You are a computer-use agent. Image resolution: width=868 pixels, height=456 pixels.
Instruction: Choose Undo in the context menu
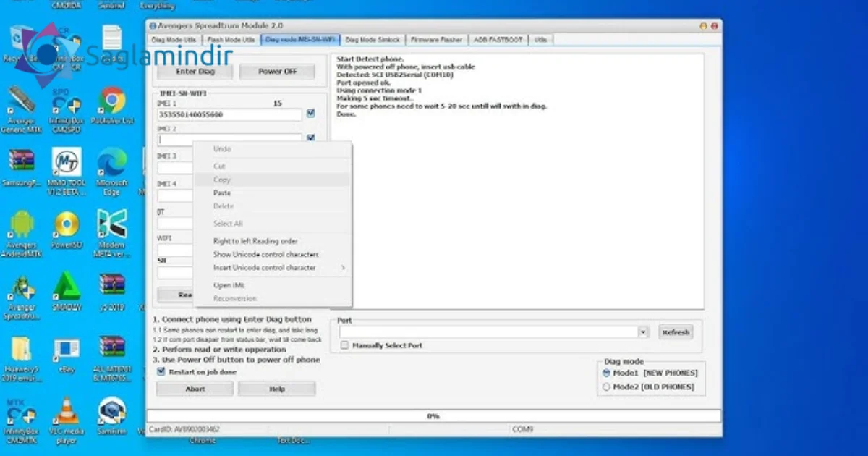273,148
